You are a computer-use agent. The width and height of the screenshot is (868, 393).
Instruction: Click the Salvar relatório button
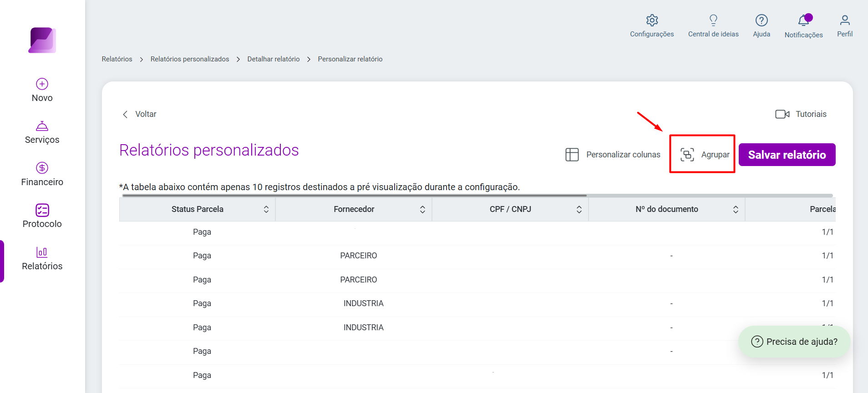click(787, 155)
